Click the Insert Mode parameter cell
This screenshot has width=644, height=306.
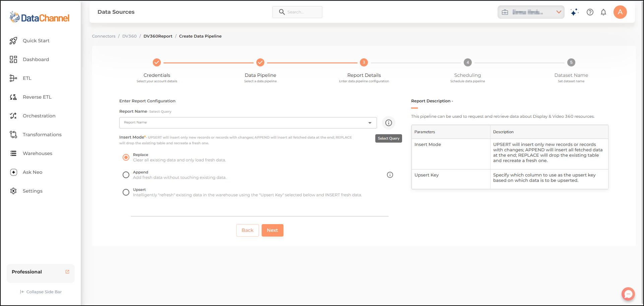(451, 154)
